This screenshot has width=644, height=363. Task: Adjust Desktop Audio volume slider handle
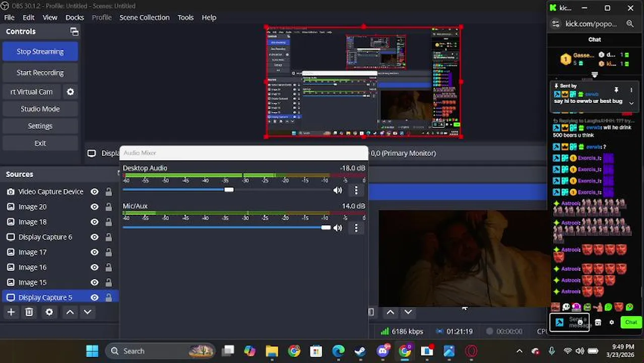(229, 190)
